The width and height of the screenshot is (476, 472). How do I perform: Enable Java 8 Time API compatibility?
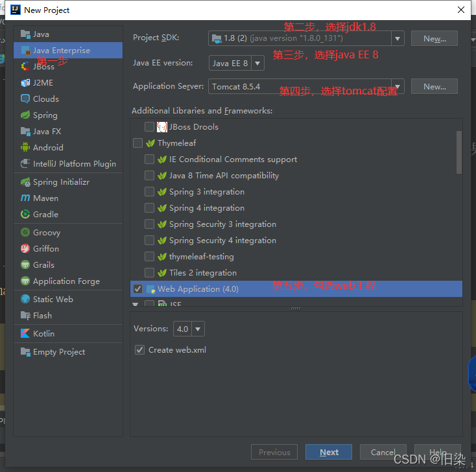click(149, 176)
